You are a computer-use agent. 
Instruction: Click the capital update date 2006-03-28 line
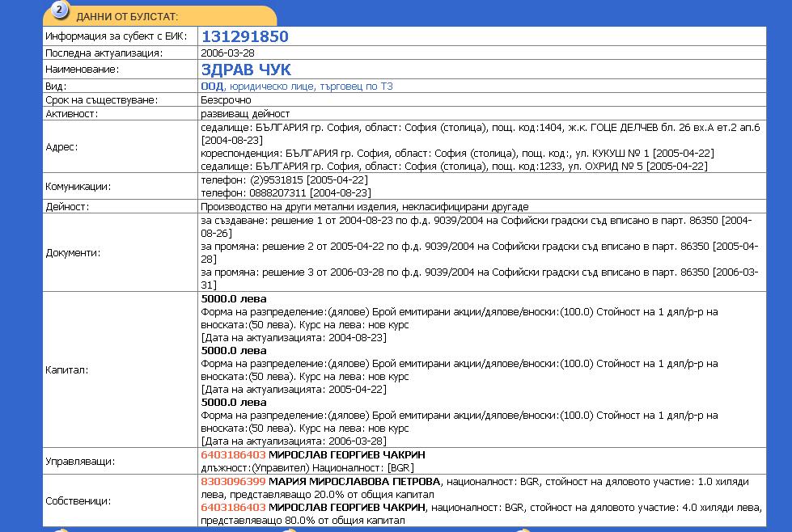coord(294,441)
